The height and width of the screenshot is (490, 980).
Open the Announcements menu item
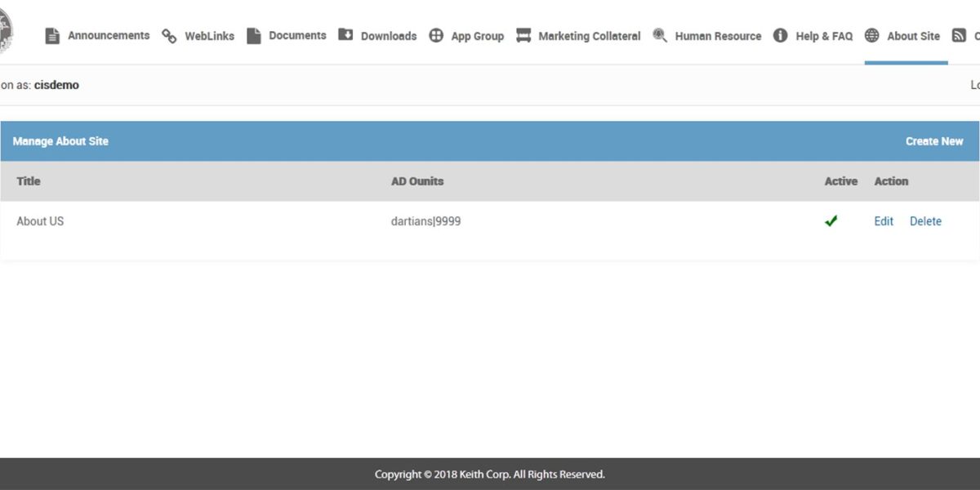(x=109, y=35)
